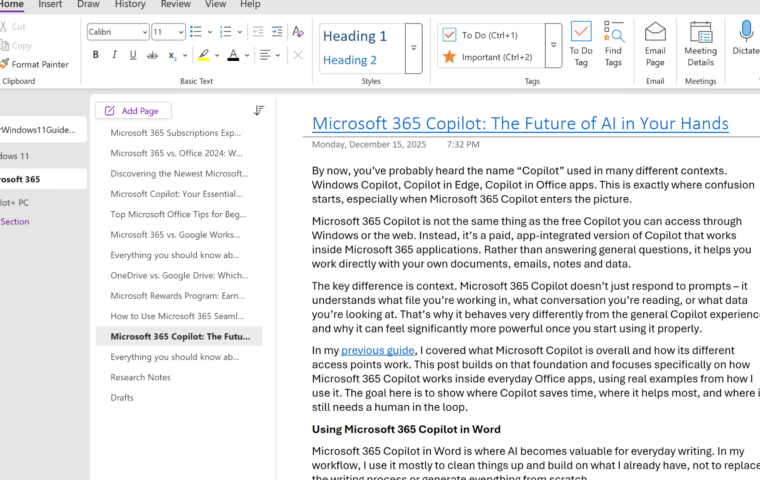Insert a numbered list
760x480 pixels.
(225, 32)
